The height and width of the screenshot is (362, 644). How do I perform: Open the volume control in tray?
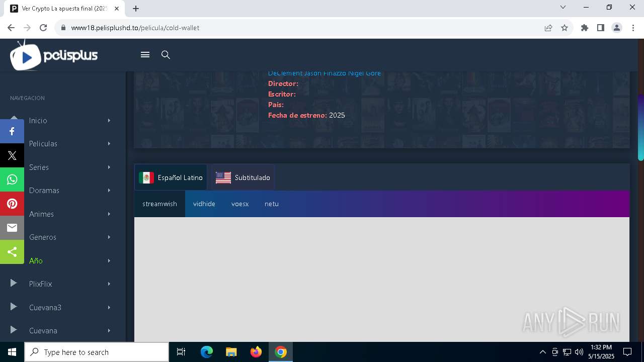[x=579, y=352]
